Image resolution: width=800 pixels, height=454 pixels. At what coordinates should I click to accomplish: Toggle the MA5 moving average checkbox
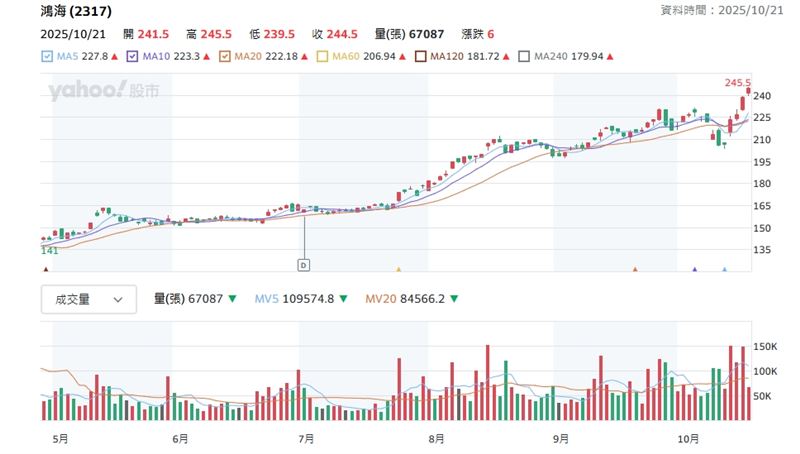coord(47,57)
